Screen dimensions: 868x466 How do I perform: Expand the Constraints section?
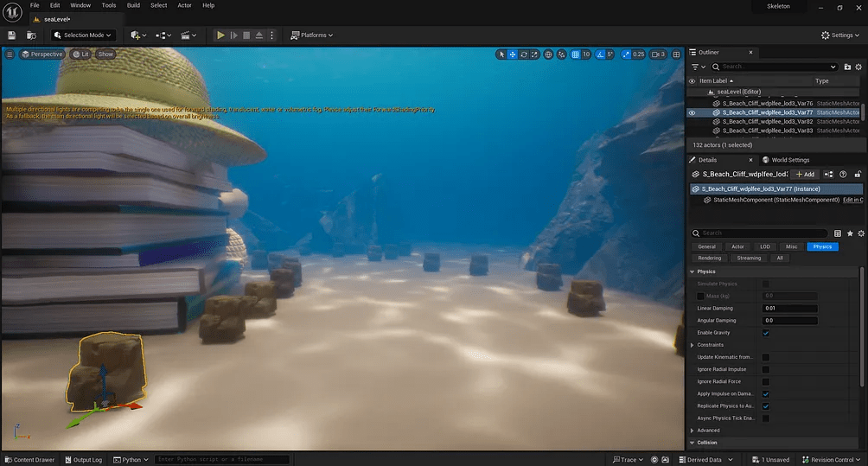pyautogui.click(x=693, y=345)
